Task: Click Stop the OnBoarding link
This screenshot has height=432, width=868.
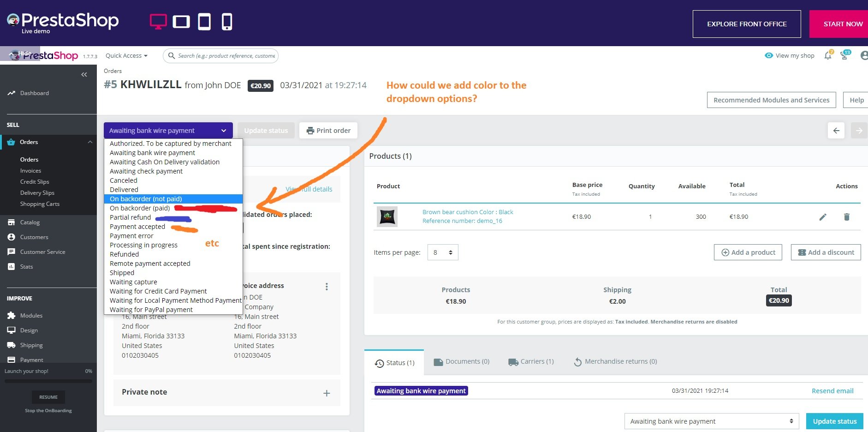Action: coord(48,411)
